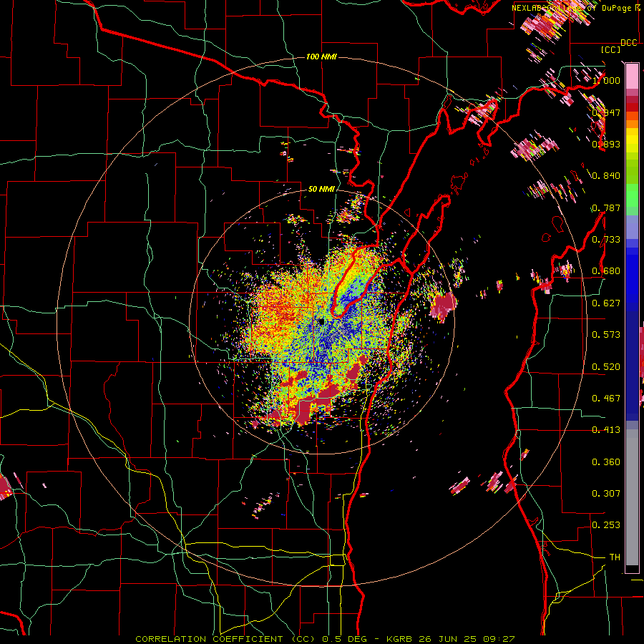Viewport: 644px width, 644px height.
Task: Select the 0.680 legend value
Action: [x=606, y=271]
